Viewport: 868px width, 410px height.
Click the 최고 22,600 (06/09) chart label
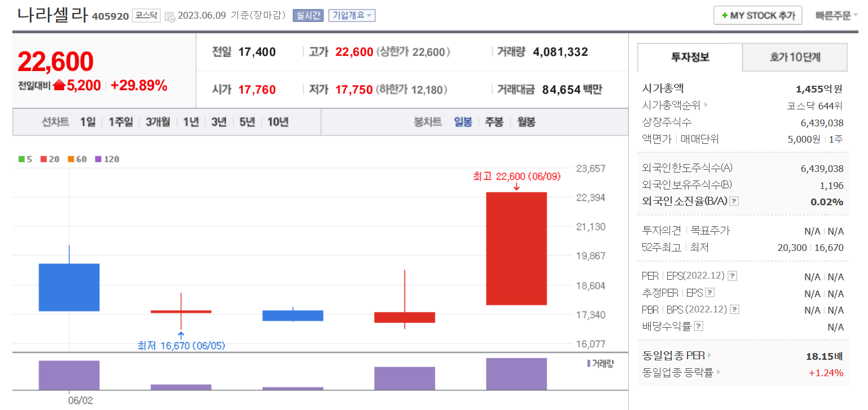517,177
